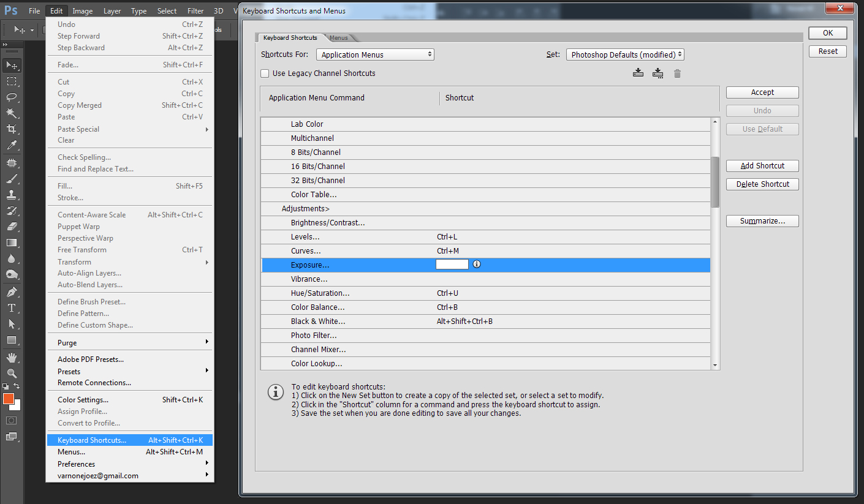Switch to the Menus tab
Screen dimensions: 864x504
pos(338,37)
